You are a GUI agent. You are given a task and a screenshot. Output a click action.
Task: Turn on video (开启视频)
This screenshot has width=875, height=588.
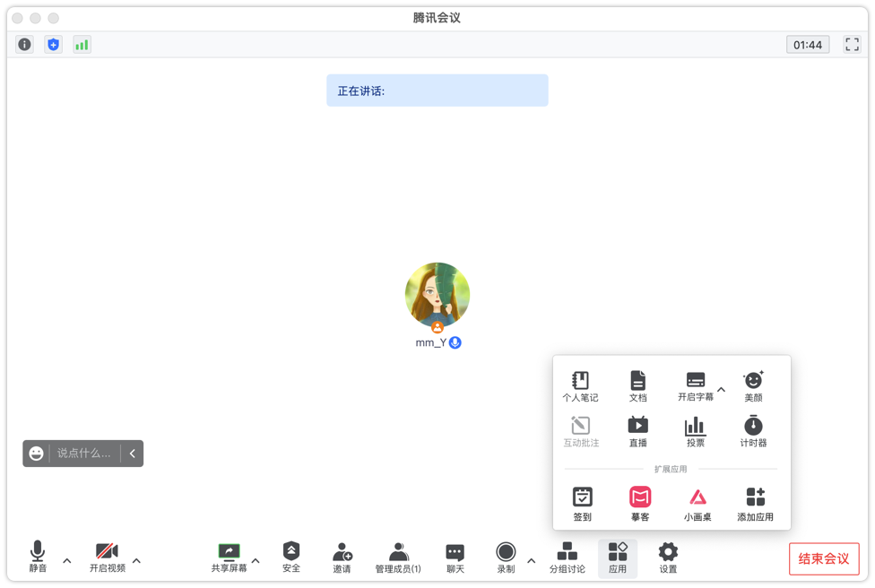click(x=108, y=557)
